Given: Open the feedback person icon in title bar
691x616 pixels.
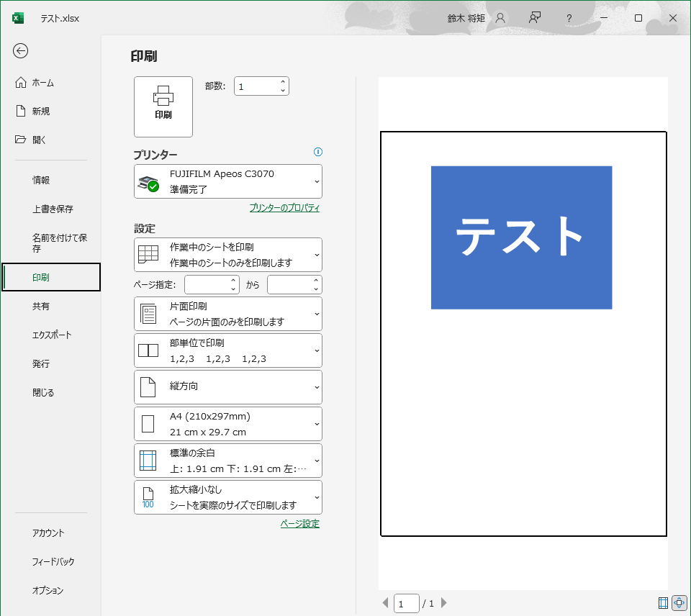Looking at the screenshot, I should [x=535, y=18].
